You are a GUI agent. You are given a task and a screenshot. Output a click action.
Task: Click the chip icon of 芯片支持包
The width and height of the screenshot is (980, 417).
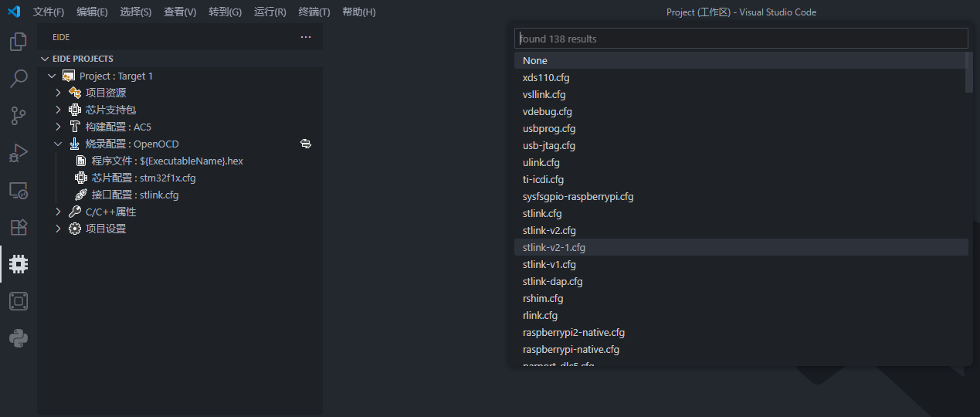pos(75,110)
